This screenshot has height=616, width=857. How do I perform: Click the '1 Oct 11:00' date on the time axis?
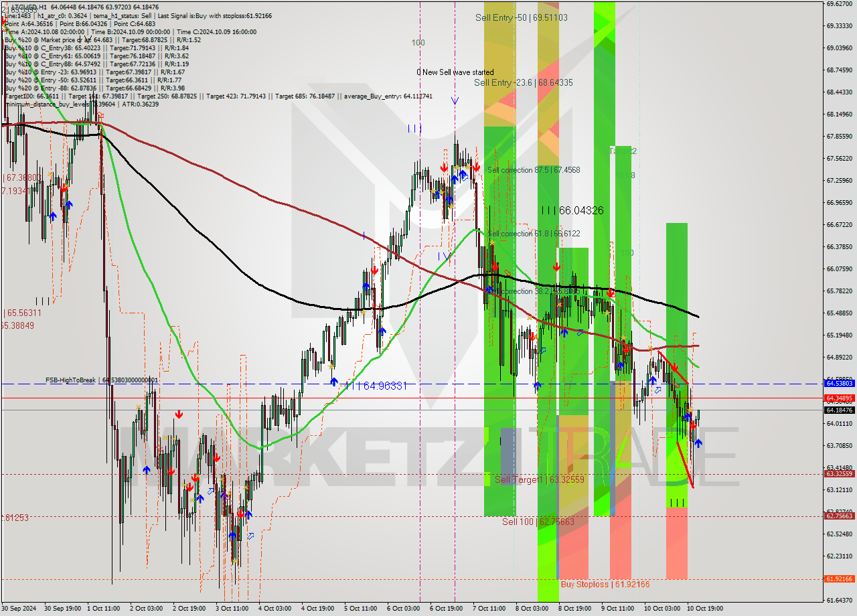(104, 609)
